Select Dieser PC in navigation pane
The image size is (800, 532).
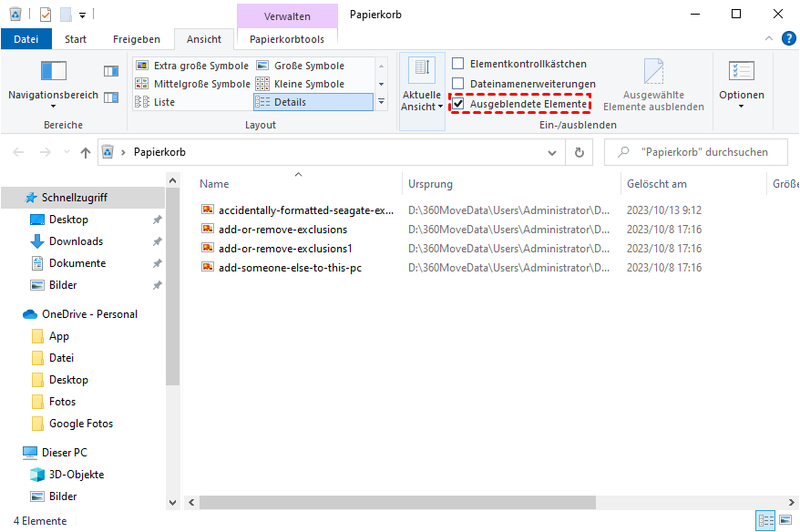(x=65, y=453)
